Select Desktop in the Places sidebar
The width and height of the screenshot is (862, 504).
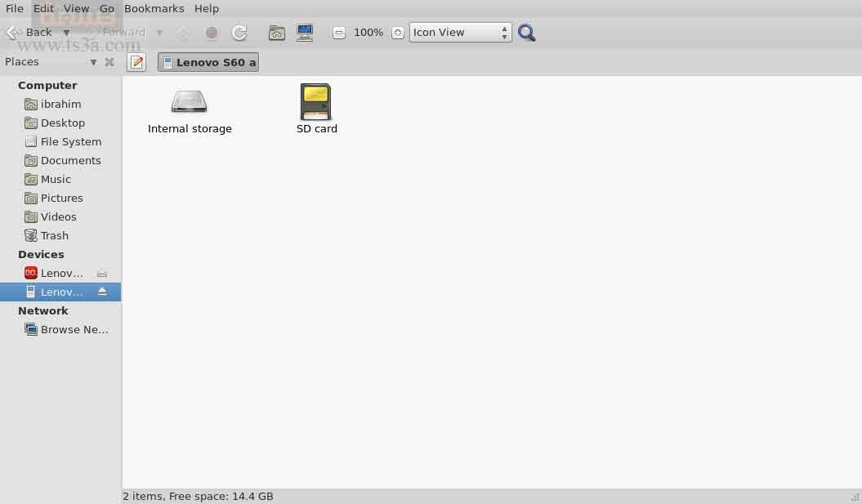tap(60, 123)
